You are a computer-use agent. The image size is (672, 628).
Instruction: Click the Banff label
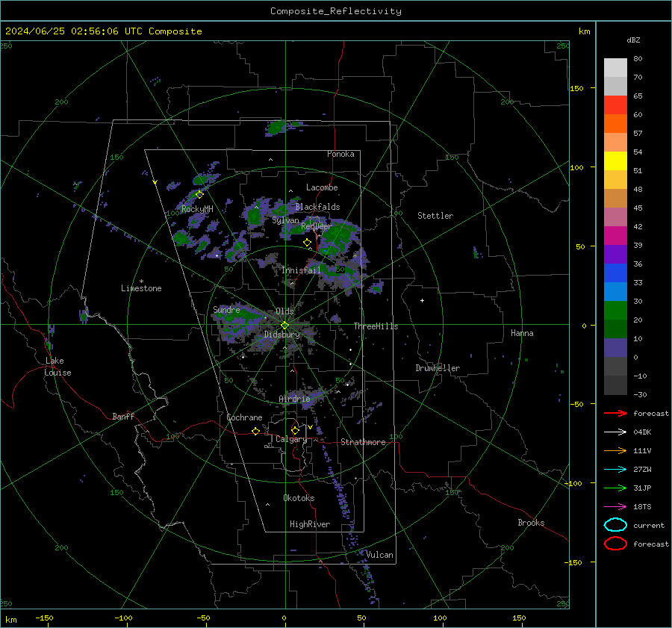(x=123, y=417)
